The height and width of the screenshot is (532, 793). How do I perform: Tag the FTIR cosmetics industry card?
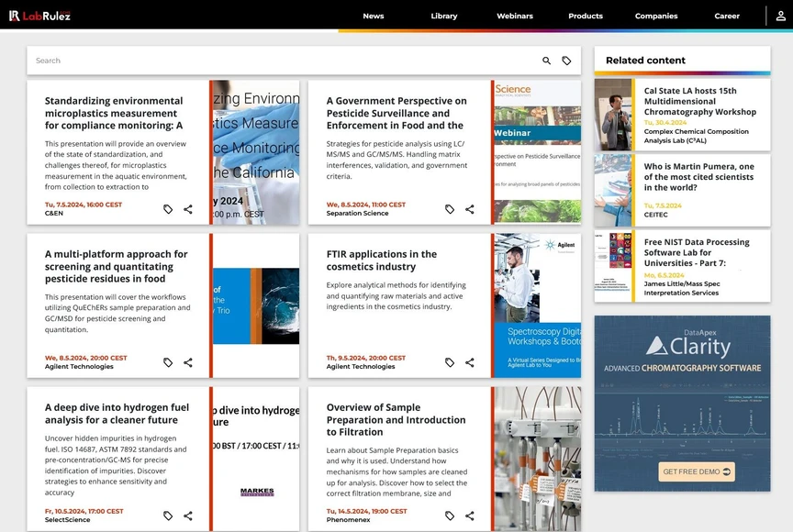[450, 362]
